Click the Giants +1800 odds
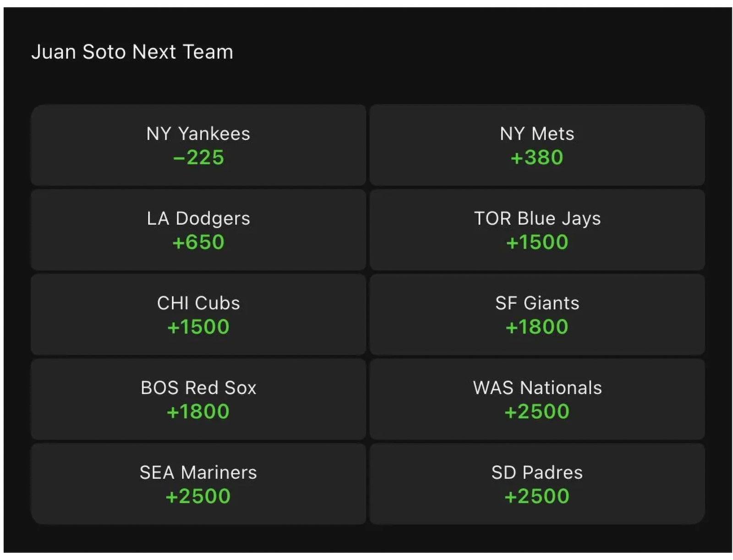This screenshot has height=560, width=733. pyautogui.click(x=537, y=327)
